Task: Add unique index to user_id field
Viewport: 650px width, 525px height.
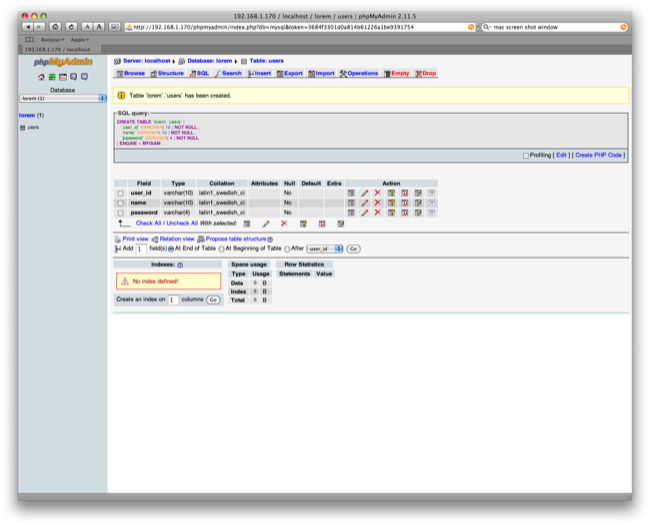Action: pos(405,193)
